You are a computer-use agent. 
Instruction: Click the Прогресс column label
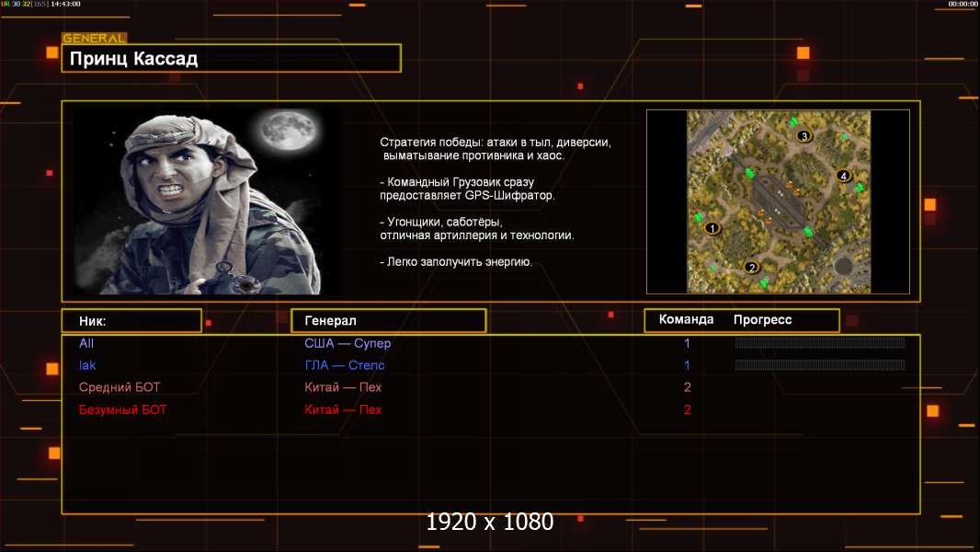point(762,320)
